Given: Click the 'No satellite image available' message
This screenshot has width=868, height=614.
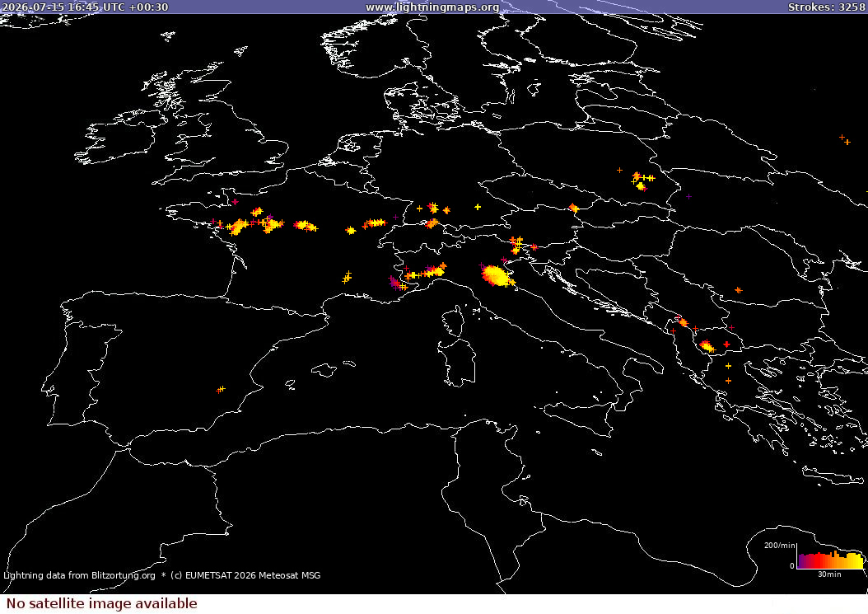Looking at the screenshot, I should click(x=102, y=603).
